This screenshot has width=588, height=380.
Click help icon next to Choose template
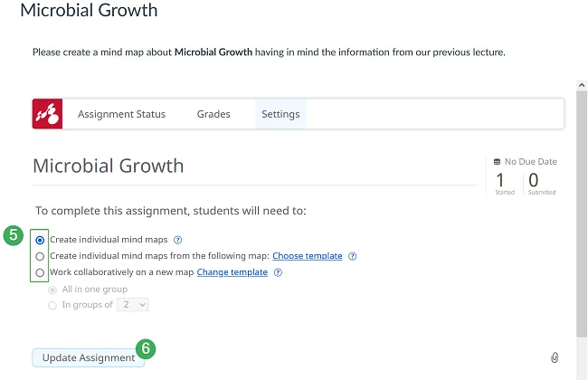(x=353, y=256)
